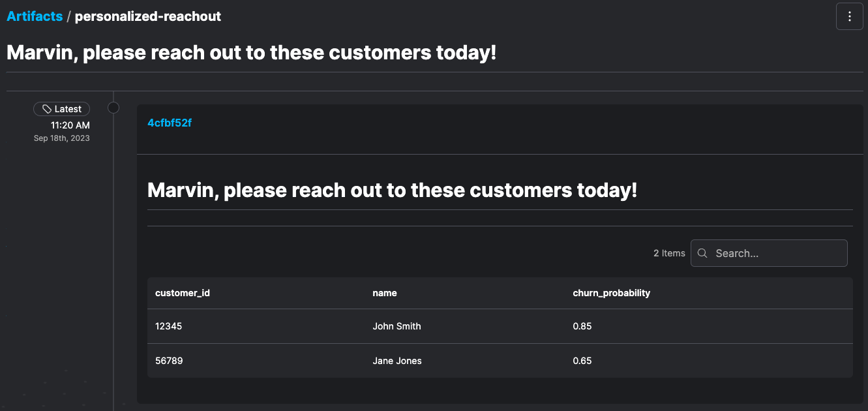Sort the table by churn_probability
The height and width of the screenshot is (411, 868).
611,293
